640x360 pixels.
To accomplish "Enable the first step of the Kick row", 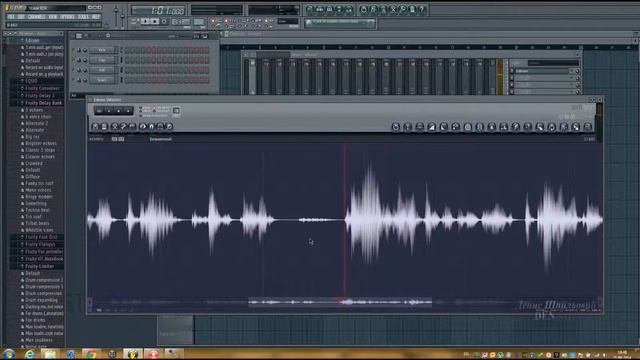I will click(x=127, y=50).
